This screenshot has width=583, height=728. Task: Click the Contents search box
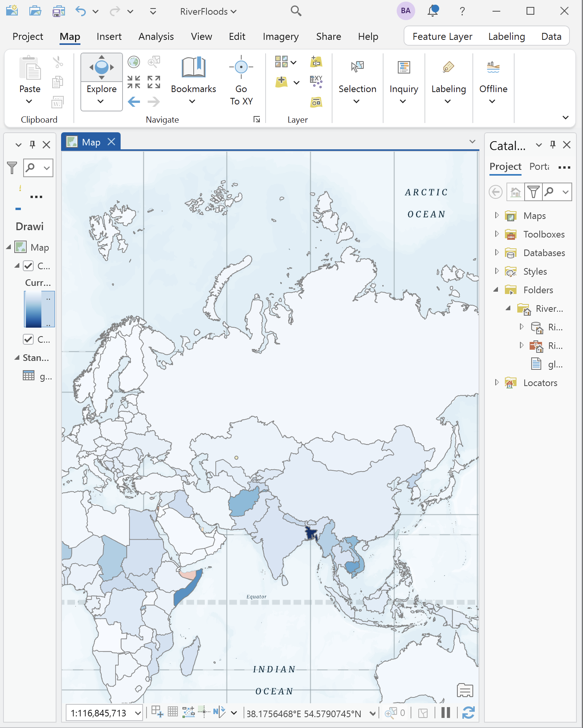click(38, 168)
